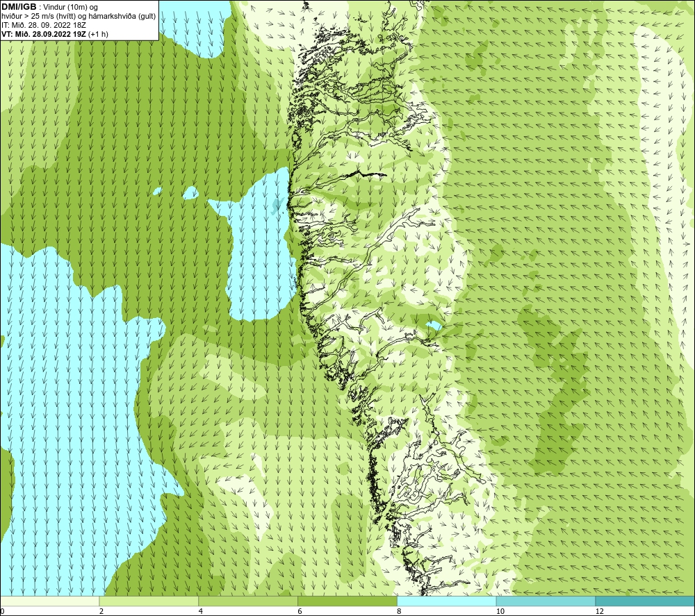Click the '10' label on the color scale
695x616 pixels.
click(x=500, y=612)
